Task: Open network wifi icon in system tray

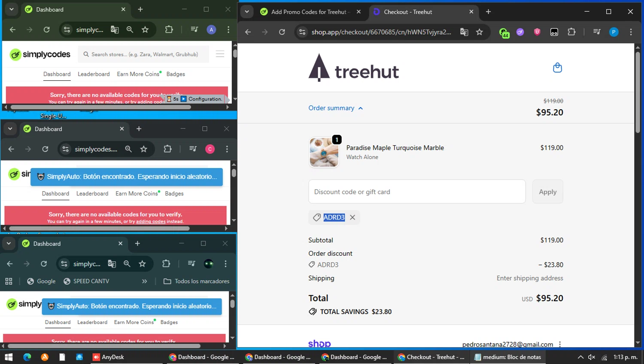Action: pos(604,357)
